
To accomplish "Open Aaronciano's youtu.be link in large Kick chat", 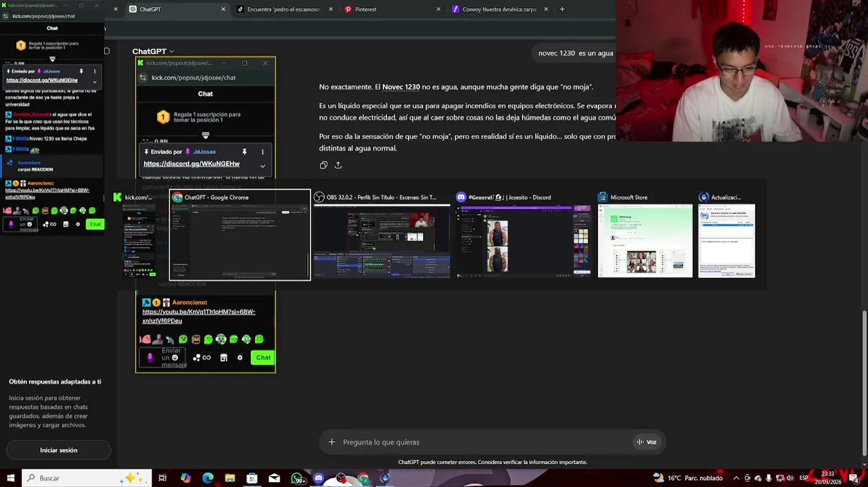I will click(198, 316).
